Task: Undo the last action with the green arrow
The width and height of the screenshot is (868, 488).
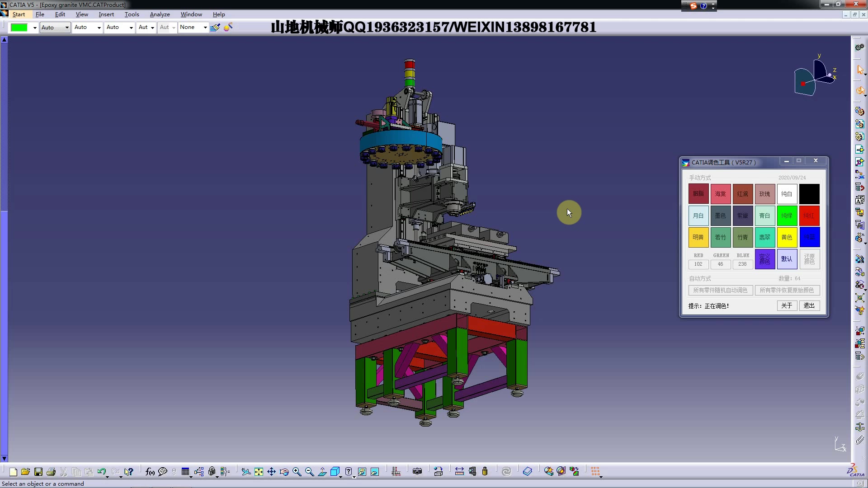Action: (x=101, y=472)
